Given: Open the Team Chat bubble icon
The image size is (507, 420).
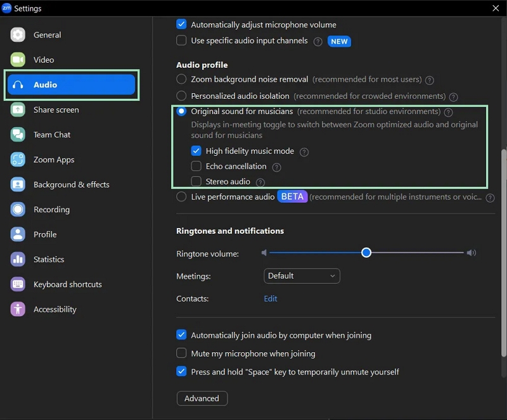Looking at the screenshot, I should [18, 135].
